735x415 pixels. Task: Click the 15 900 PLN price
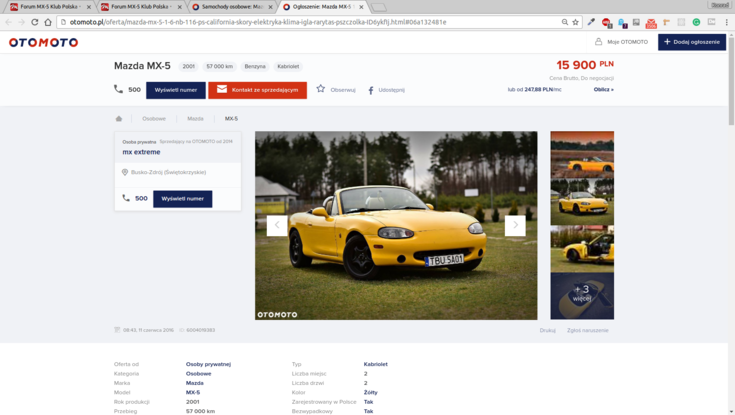tap(585, 65)
